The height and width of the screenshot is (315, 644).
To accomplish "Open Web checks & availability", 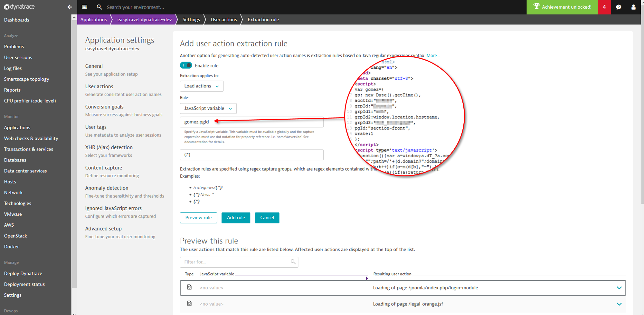I will (x=31, y=138).
